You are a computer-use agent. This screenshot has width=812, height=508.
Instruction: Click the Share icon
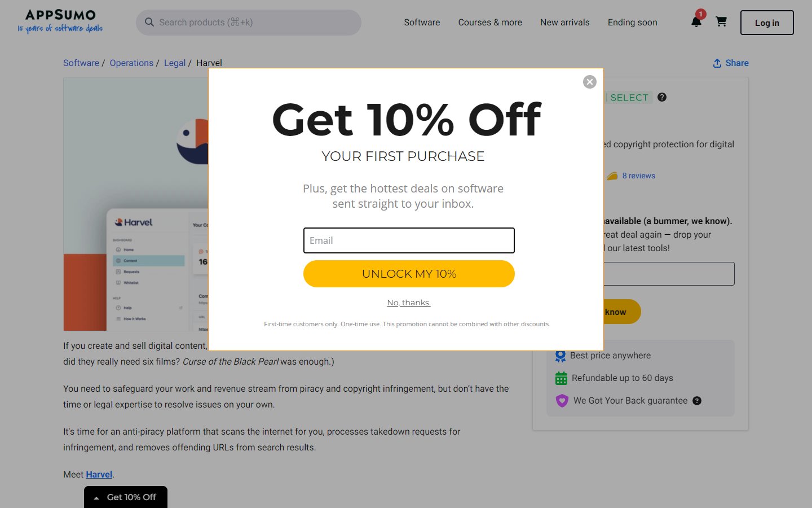pyautogui.click(x=717, y=63)
